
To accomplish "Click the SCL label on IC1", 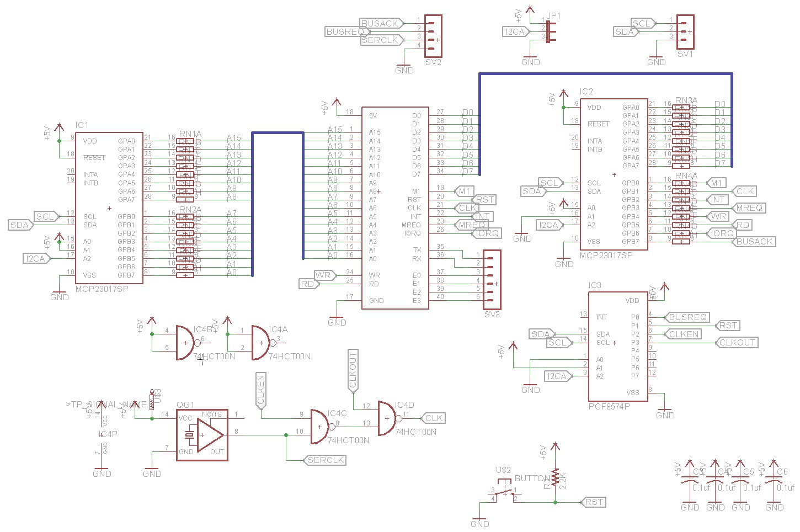I will tap(46, 216).
